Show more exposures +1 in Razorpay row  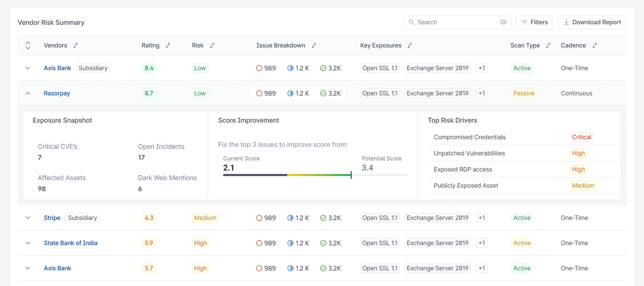click(481, 93)
